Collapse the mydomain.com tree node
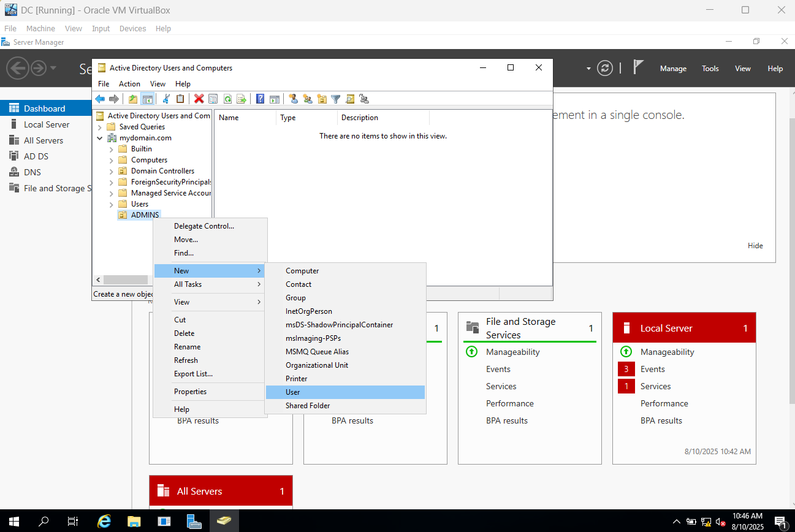 pyautogui.click(x=100, y=138)
